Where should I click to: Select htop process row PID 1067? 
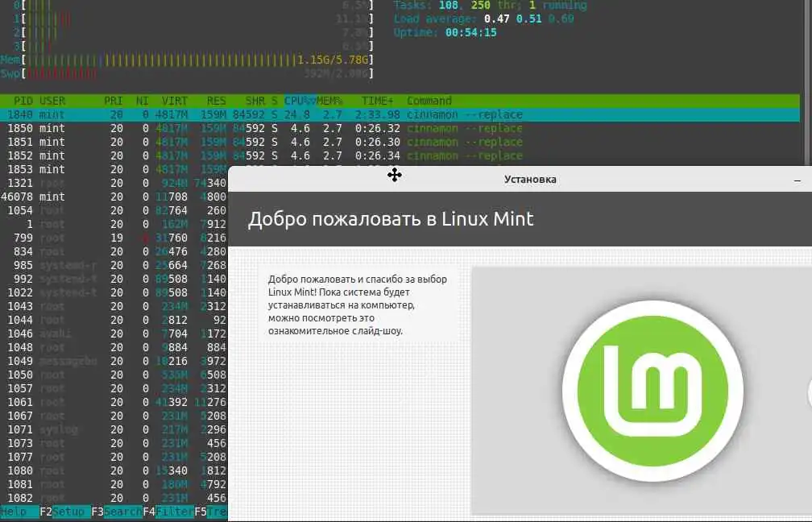114,416
